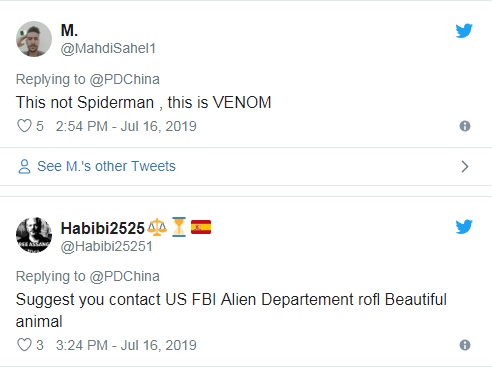
Task: Open @MahdiSahel1 handle link
Action: [x=108, y=49]
